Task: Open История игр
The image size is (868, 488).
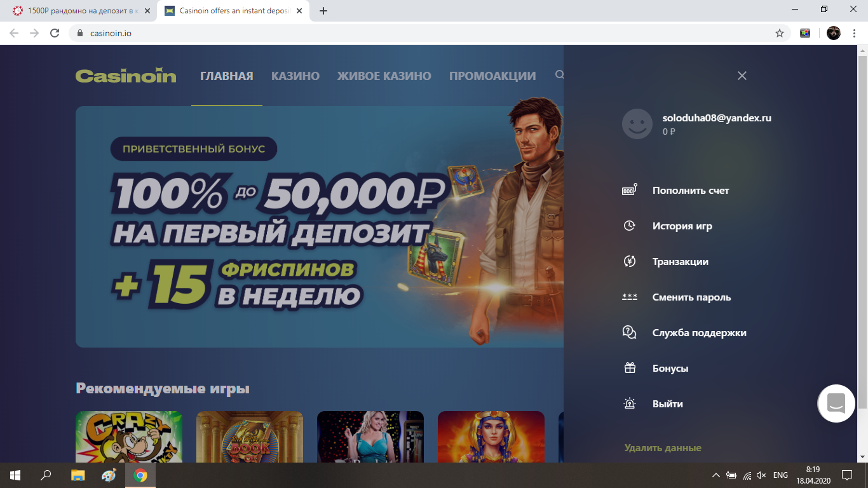Action: coord(682,226)
